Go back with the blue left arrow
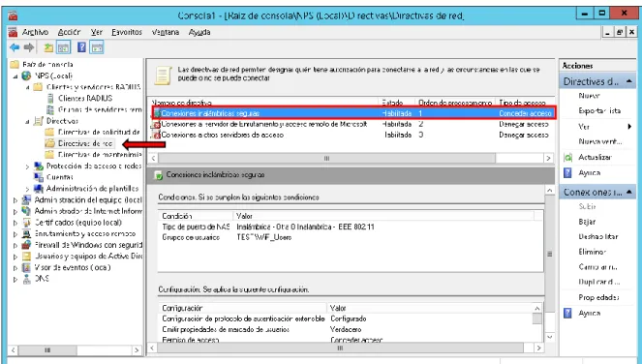This screenshot has width=642, height=364. [15, 47]
